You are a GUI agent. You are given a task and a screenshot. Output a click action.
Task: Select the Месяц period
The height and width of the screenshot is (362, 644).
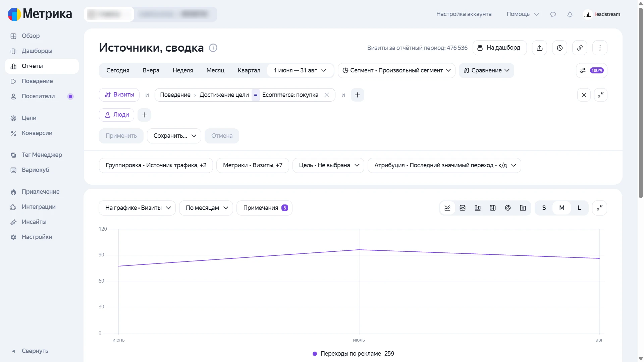click(x=215, y=70)
